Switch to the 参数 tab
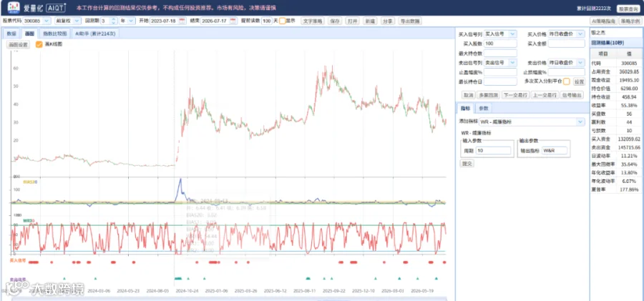Image resolution: width=644 pixels, height=301 pixels. [484, 109]
